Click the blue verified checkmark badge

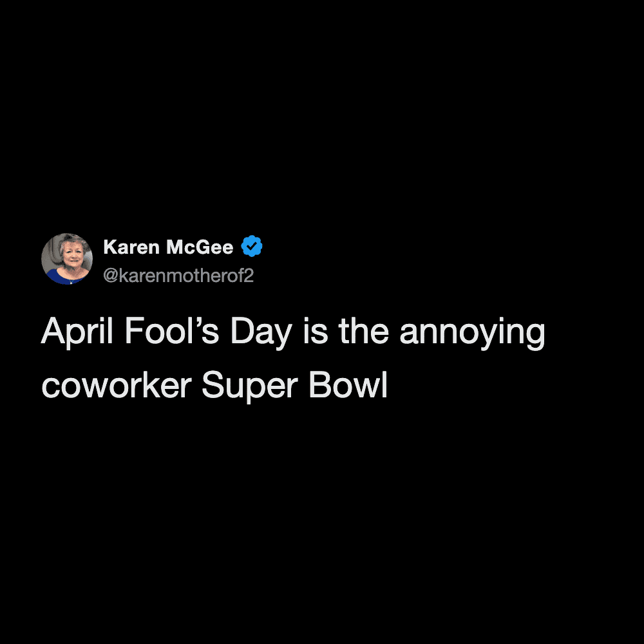pos(252,247)
